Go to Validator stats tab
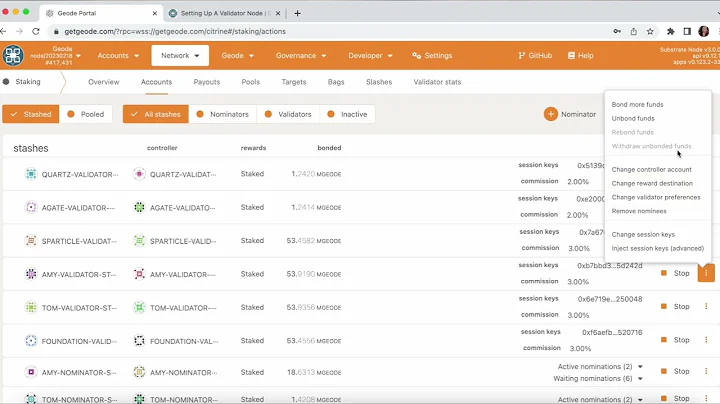720x404 pixels. [437, 82]
